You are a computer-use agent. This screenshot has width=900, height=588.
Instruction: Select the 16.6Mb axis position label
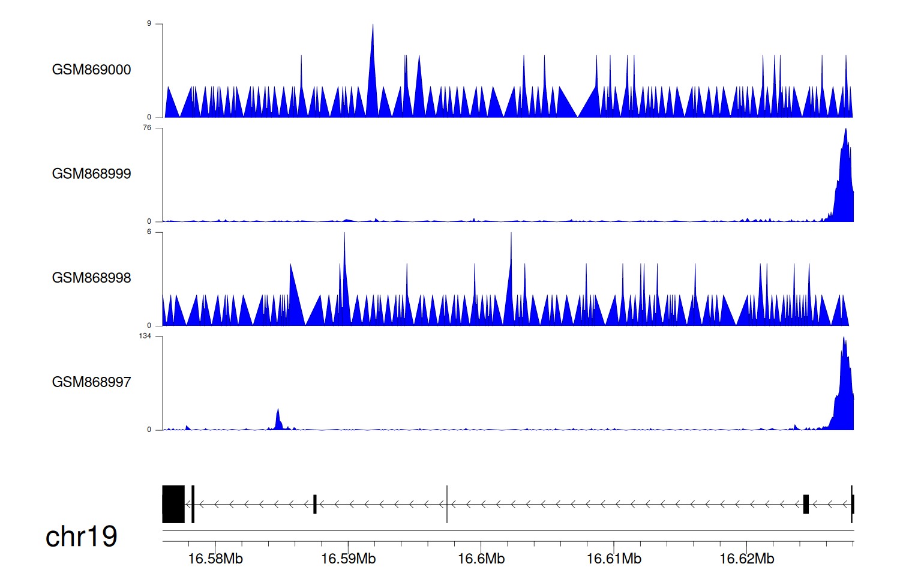(x=481, y=559)
